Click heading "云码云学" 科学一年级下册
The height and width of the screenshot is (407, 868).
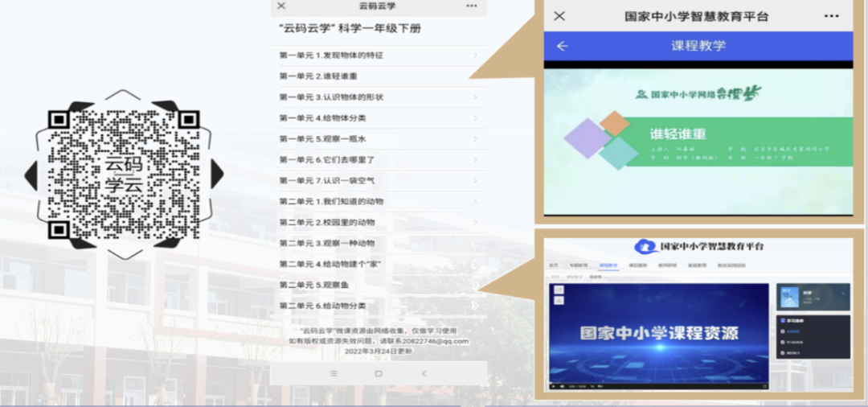[350, 29]
